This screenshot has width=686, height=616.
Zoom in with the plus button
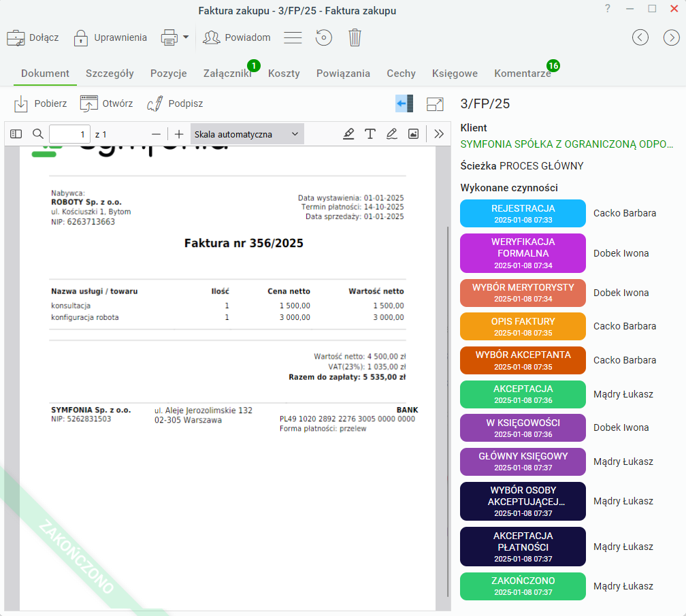pyautogui.click(x=179, y=134)
